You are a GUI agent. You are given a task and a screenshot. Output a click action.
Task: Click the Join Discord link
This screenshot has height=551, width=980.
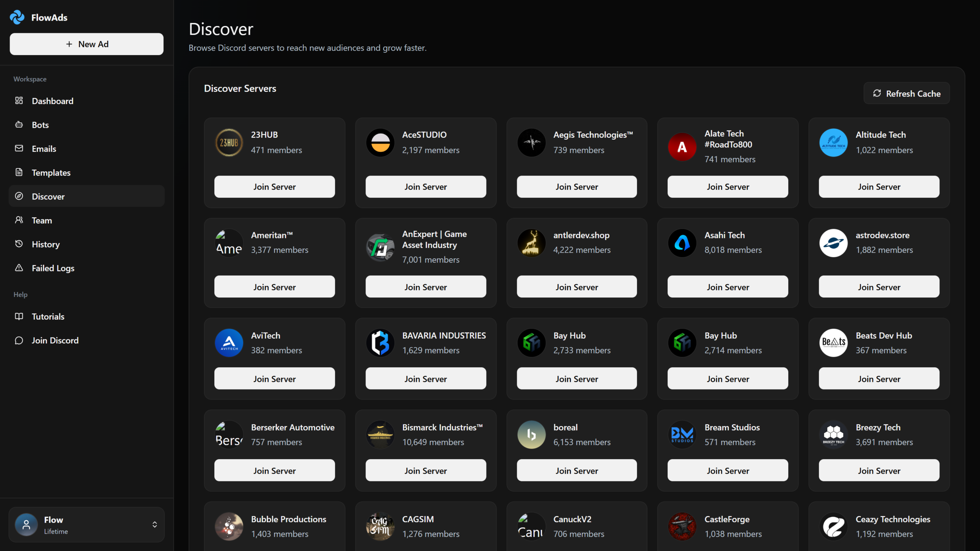coord(87,341)
